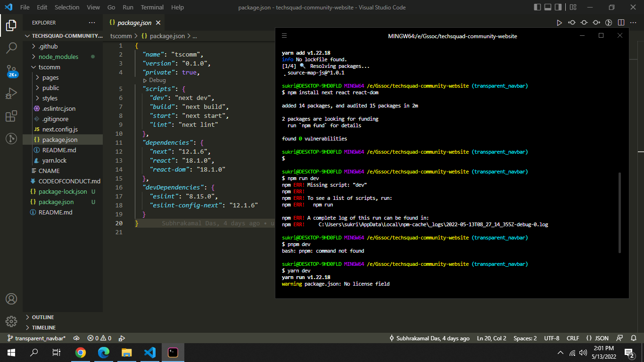
Task: Collapse the tscomm folder
Action: click(x=63, y=67)
